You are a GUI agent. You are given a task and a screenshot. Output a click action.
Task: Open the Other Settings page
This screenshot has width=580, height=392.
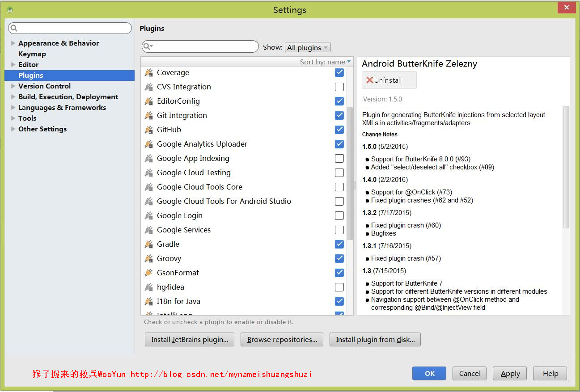tap(42, 129)
